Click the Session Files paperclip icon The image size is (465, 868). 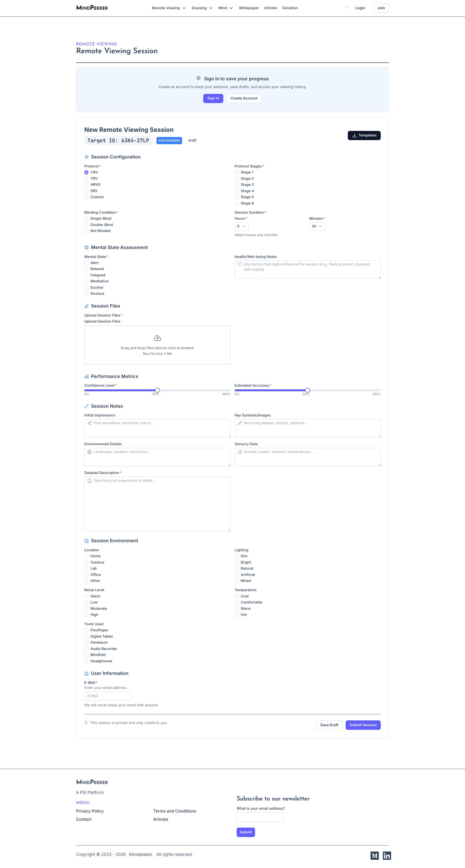86,306
